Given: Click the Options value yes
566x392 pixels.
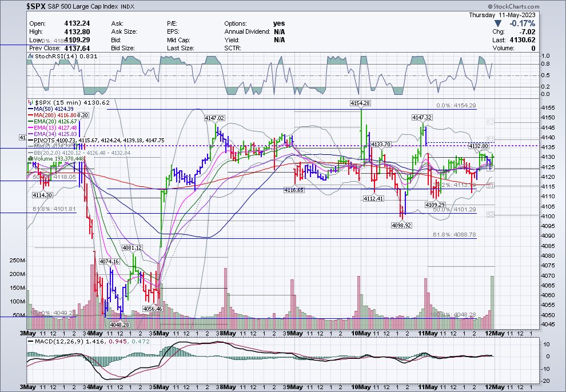Looking at the screenshot, I should [x=279, y=23].
